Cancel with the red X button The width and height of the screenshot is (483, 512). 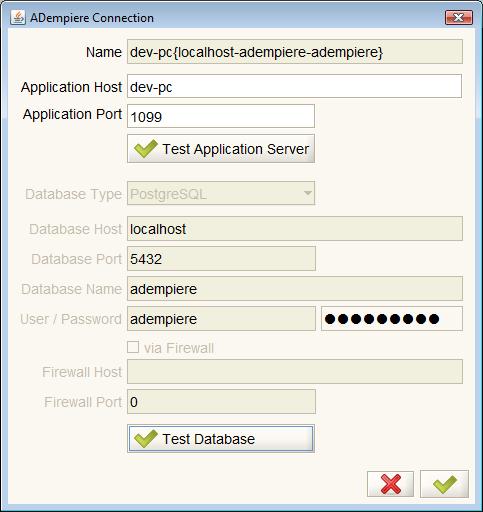tap(390, 484)
